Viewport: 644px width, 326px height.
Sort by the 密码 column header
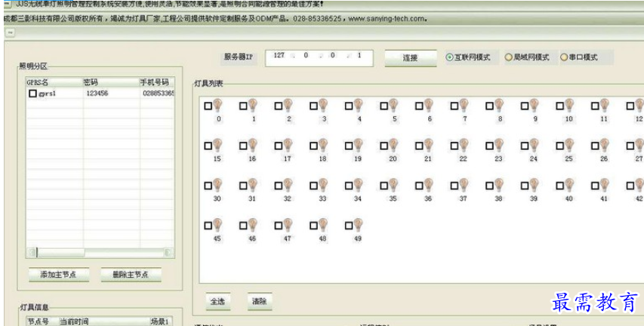click(x=111, y=82)
